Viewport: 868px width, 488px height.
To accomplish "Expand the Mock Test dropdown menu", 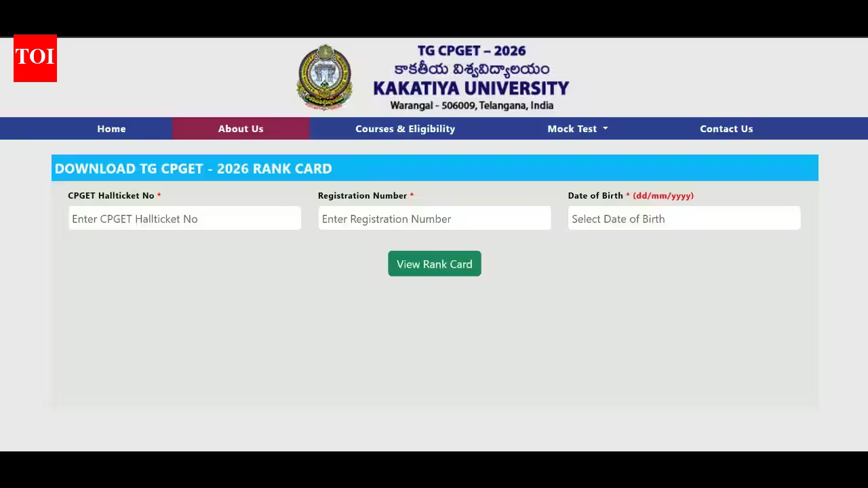I will pyautogui.click(x=578, y=129).
